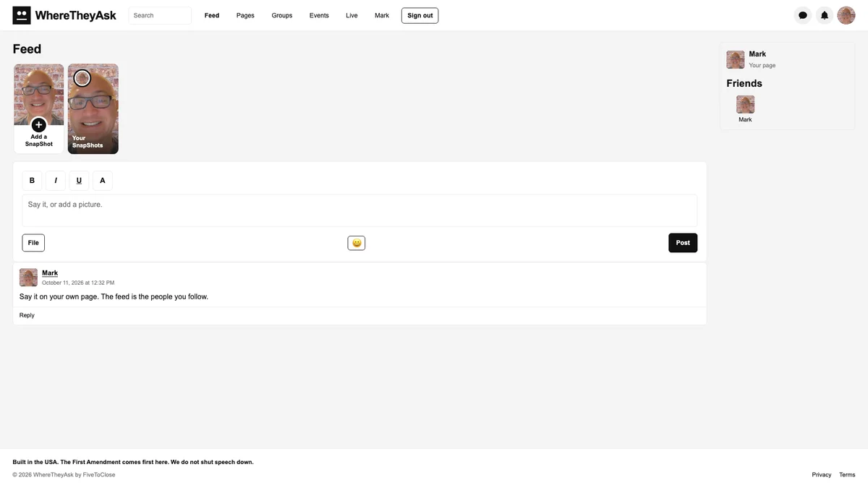The image size is (868, 488).
Task: Open friend Mark's avatar under Friends
Action: (745, 105)
